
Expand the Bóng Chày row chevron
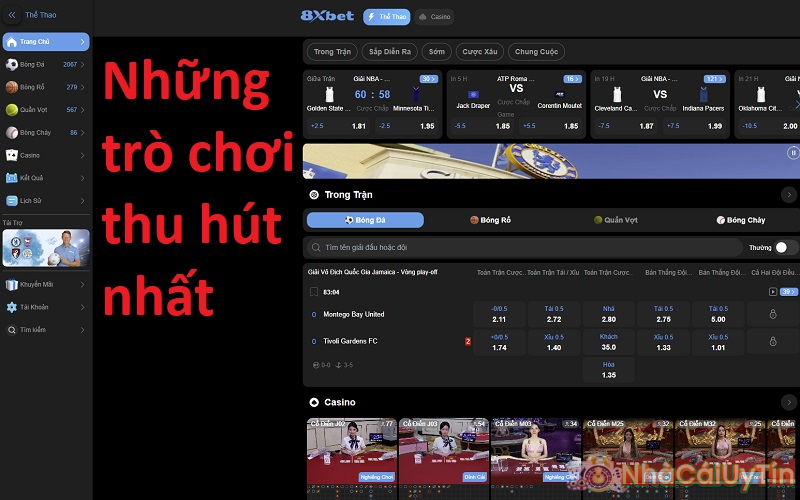(x=83, y=133)
